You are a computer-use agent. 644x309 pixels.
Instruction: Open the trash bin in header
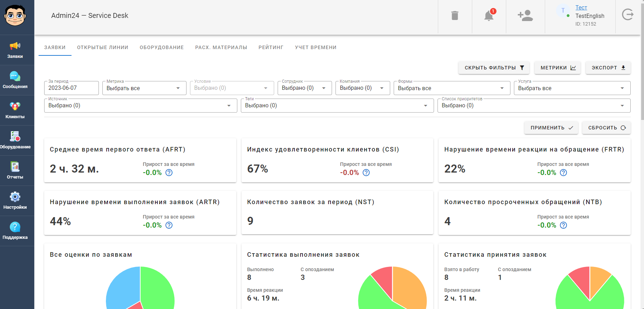pyautogui.click(x=455, y=16)
